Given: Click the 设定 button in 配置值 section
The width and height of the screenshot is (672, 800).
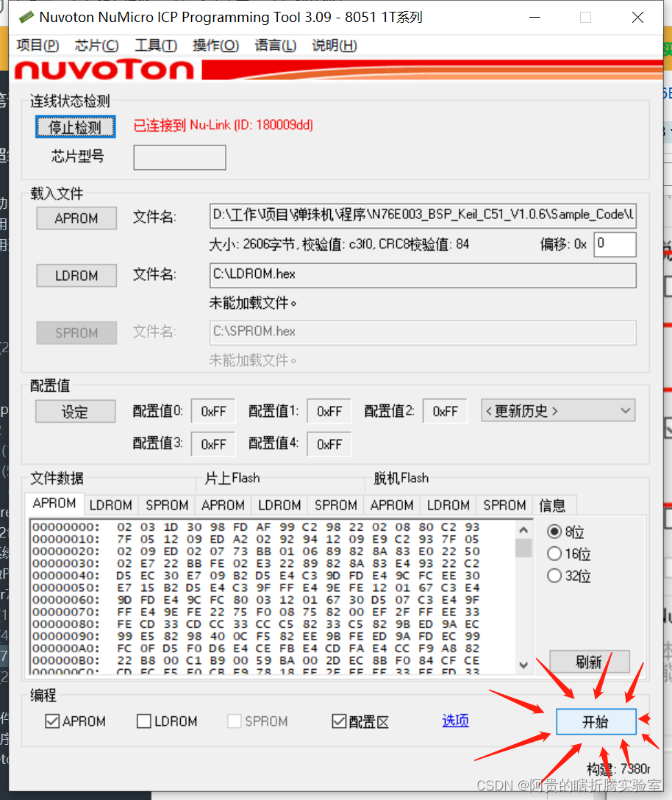Looking at the screenshot, I should (74, 411).
